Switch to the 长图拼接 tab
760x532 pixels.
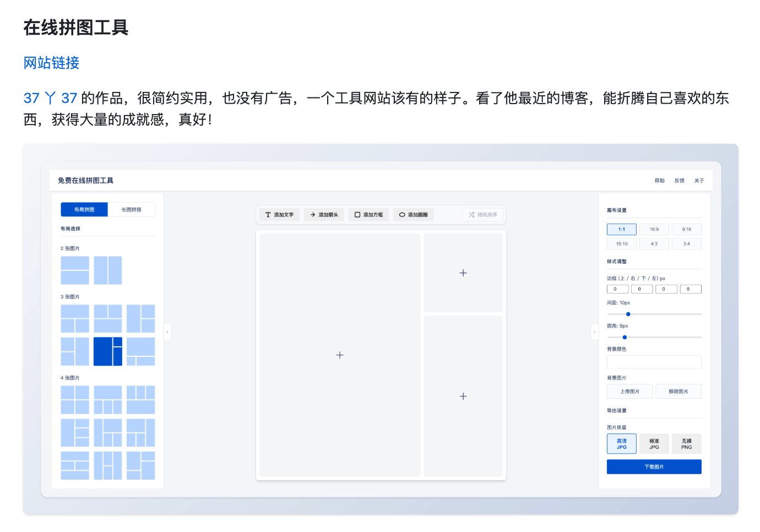click(x=131, y=210)
